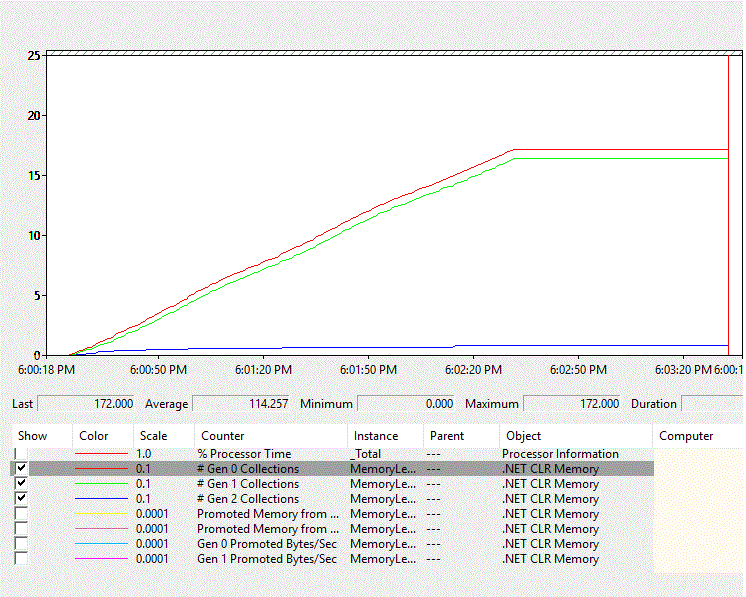
Task: Sort by the Counter column header
Action: tap(271, 436)
